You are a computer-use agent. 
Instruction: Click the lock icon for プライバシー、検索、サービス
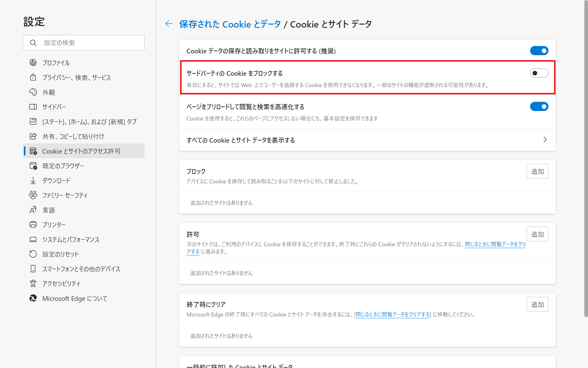(x=33, y=77)
